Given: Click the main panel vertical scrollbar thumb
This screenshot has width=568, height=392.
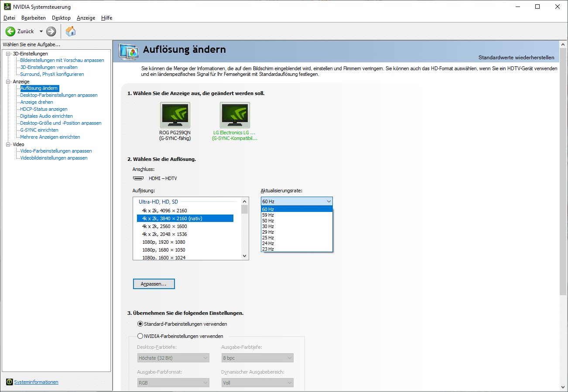Looking at the screenshot, I should click(563, 171).
